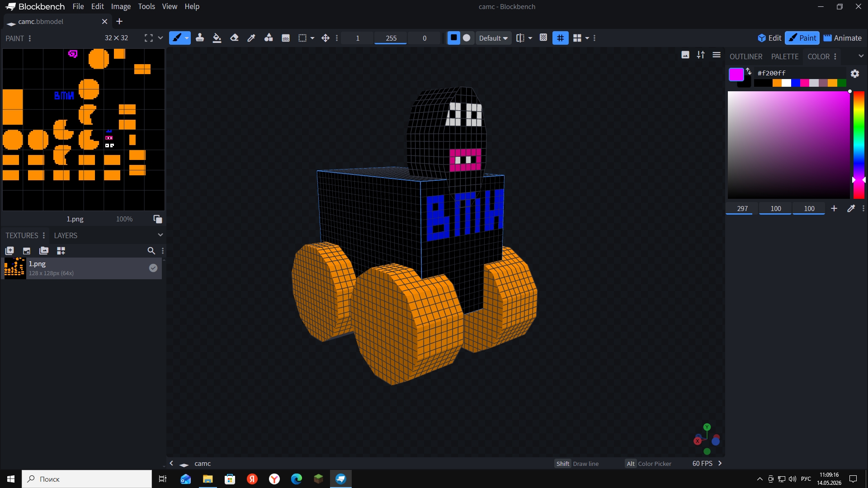Viewport: 868px width, 488px height.
Task: Select the Move tool in toolbar
Action: point(325,38)
